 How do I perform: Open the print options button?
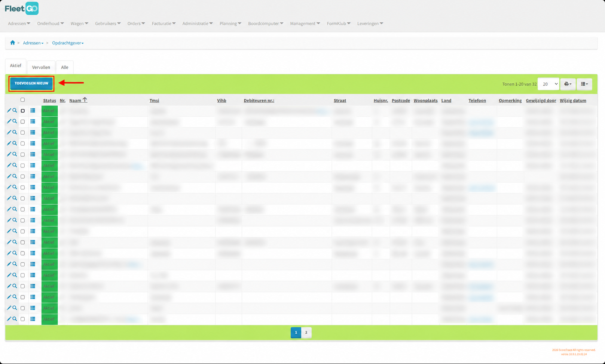click(x=568, y=84)
